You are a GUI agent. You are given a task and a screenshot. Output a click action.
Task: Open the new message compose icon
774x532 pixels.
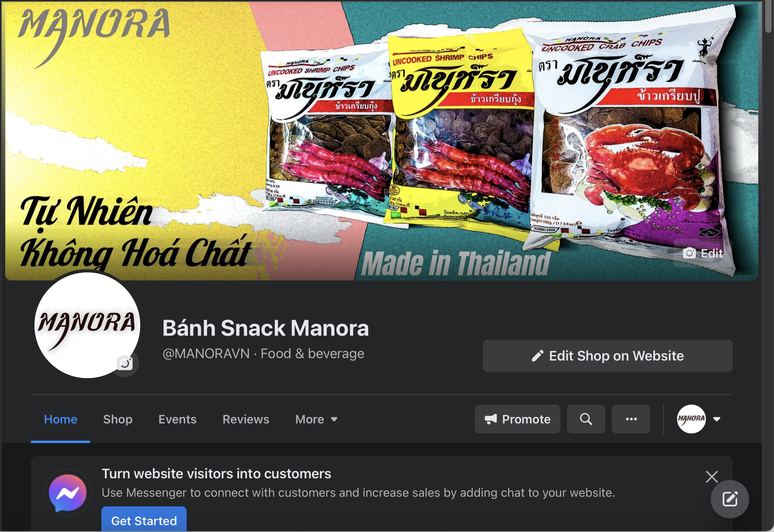click(730, 499)
